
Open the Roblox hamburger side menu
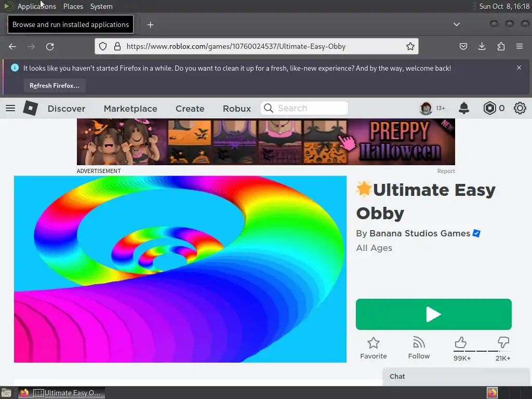tap(10, 108)
